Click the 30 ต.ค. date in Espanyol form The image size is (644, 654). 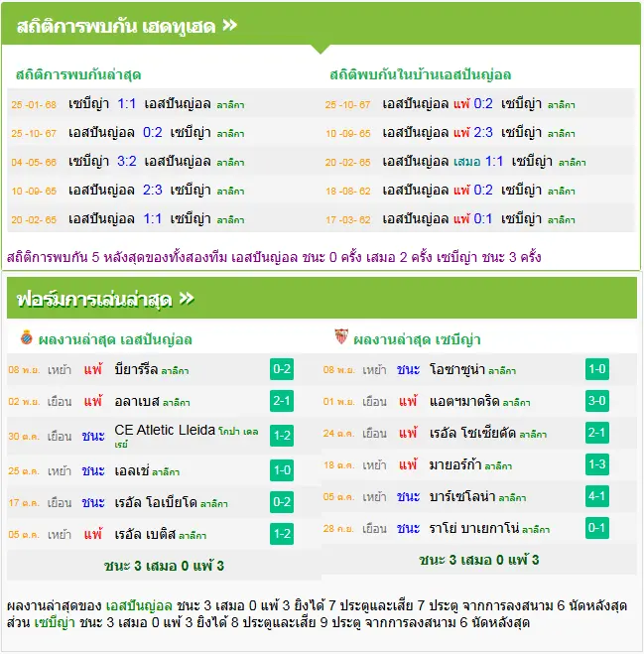[x=24, y=437]
